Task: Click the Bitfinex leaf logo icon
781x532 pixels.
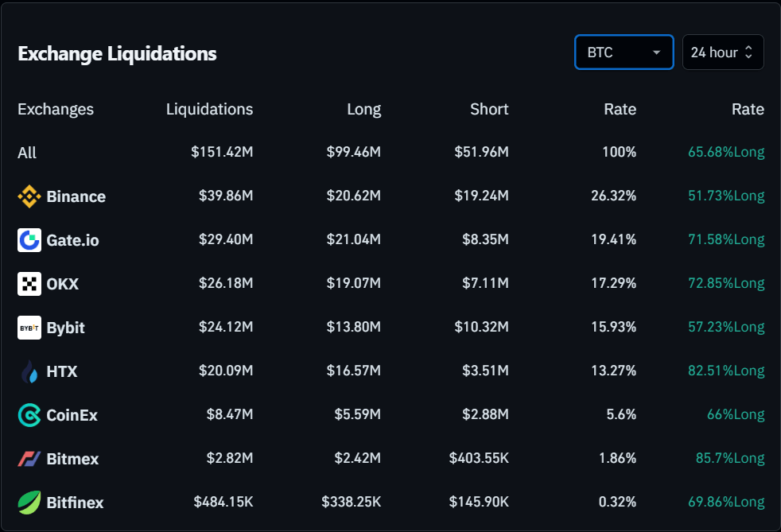Action: pos(29,503)
